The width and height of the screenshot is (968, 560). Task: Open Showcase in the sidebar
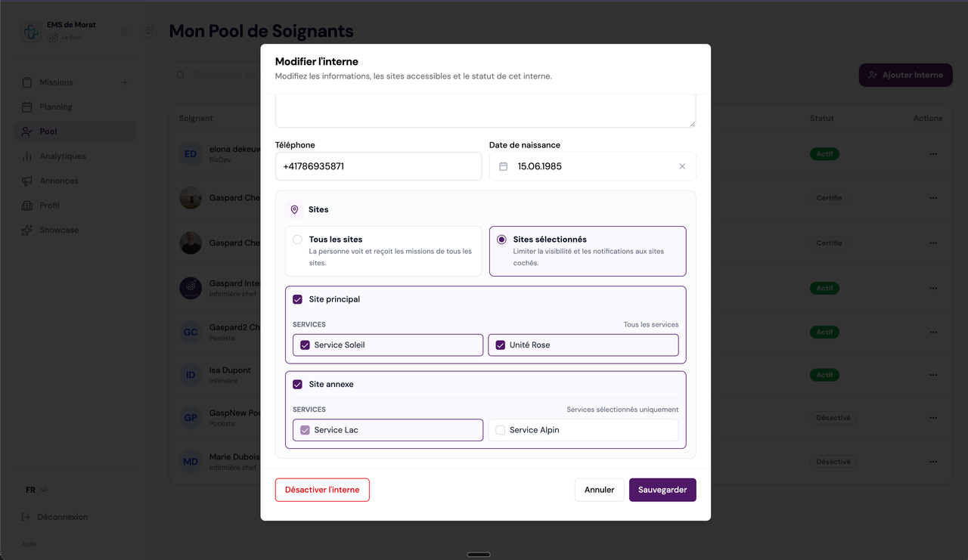(x=59, y=230)
